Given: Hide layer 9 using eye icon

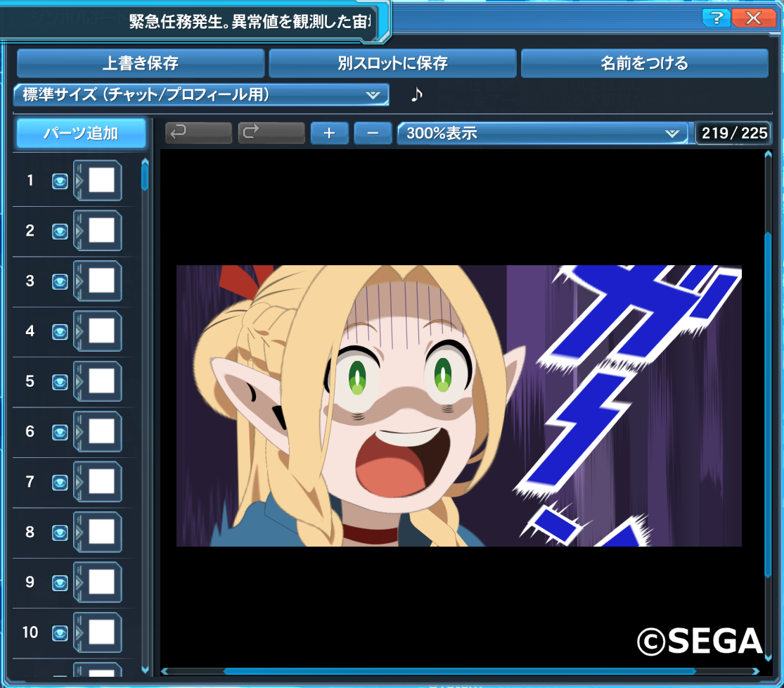Looking at the screenshot, I should coord(60,583).
